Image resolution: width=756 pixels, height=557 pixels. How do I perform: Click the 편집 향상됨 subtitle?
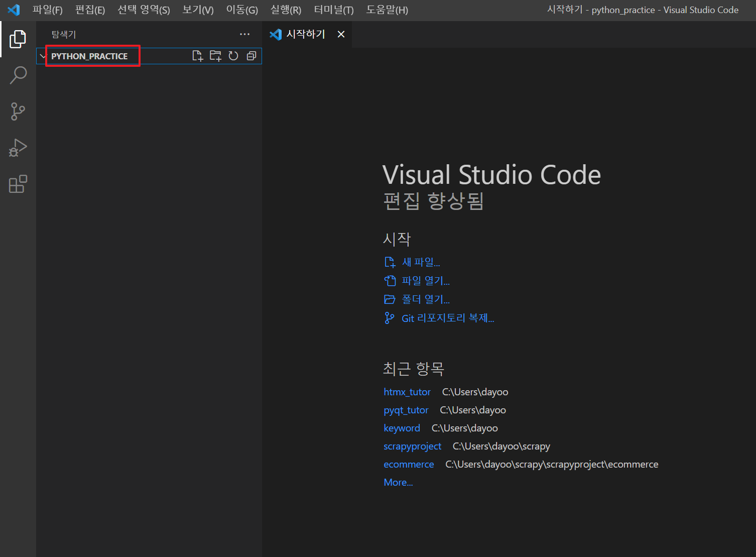(433, 201)
